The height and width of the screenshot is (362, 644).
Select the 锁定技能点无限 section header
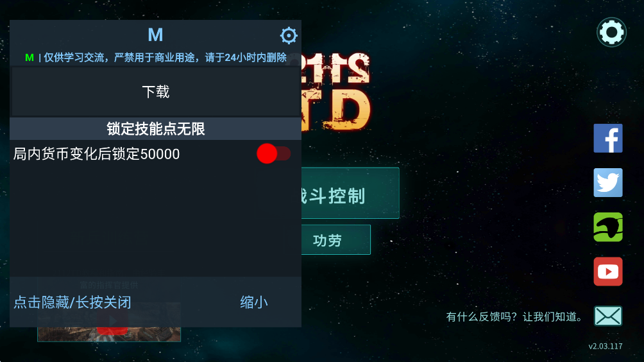coord(156,128)
